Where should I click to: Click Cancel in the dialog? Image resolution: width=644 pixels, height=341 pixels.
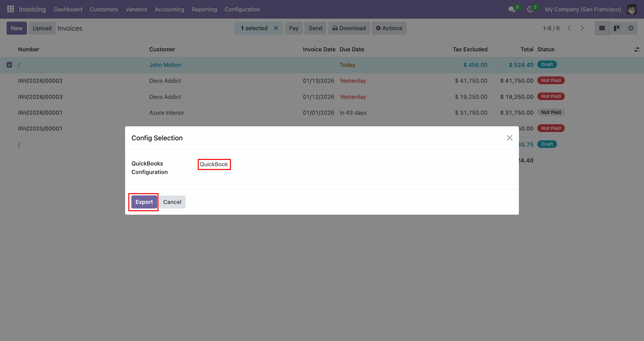[172, 202]
